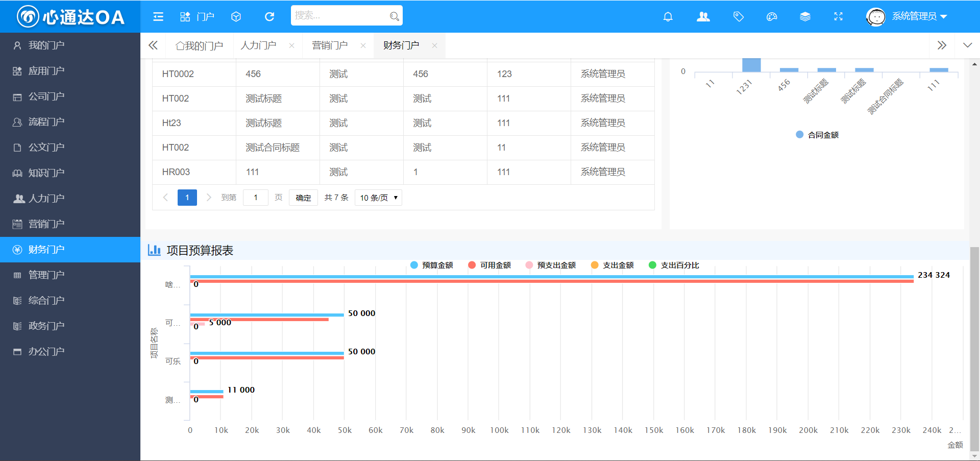980x461 pixels.
Task: Open the contacts people icon
Action: pyautogui.click(x=703, y=17)
